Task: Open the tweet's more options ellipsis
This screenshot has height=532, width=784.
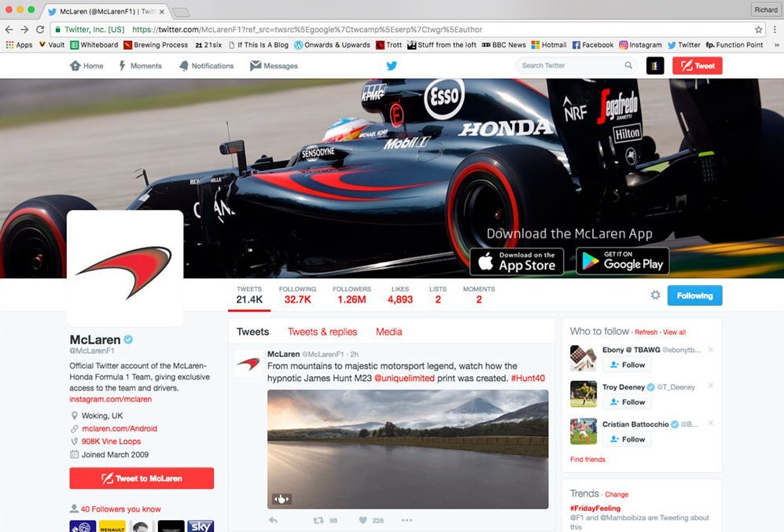Action: tap(407, 520)
